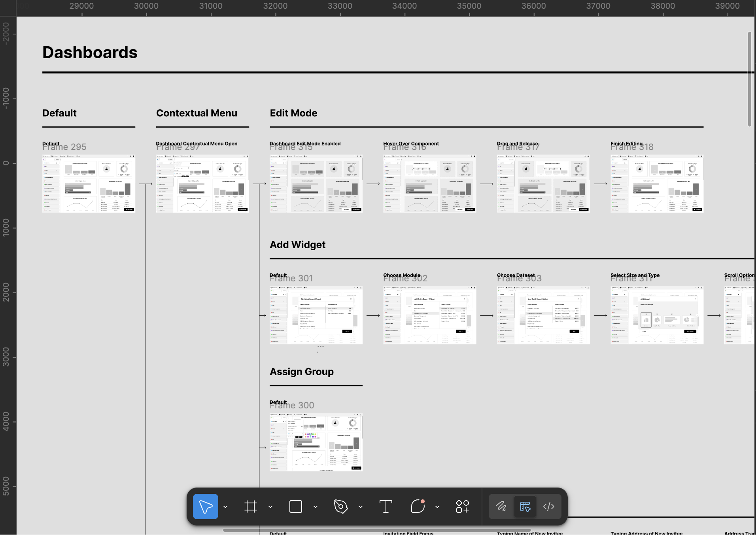The height and width of the screenshot is (535, 756).
Task: Select the Text tool
Action: [x=386, y=507]
